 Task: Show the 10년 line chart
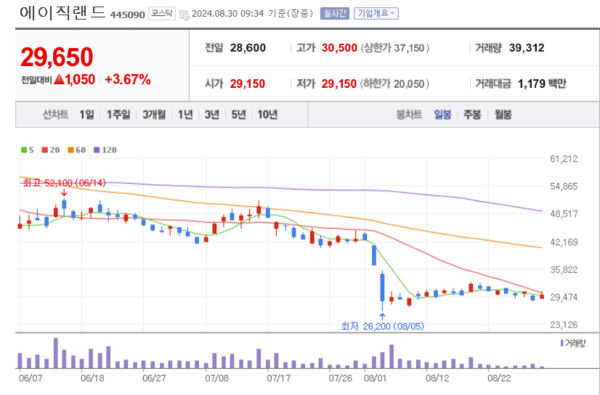coord(267,114)
